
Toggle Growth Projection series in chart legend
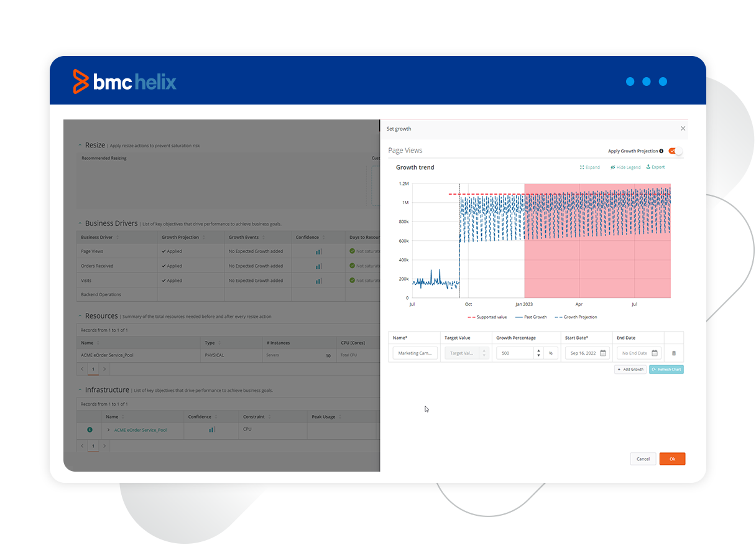(576, 317)
